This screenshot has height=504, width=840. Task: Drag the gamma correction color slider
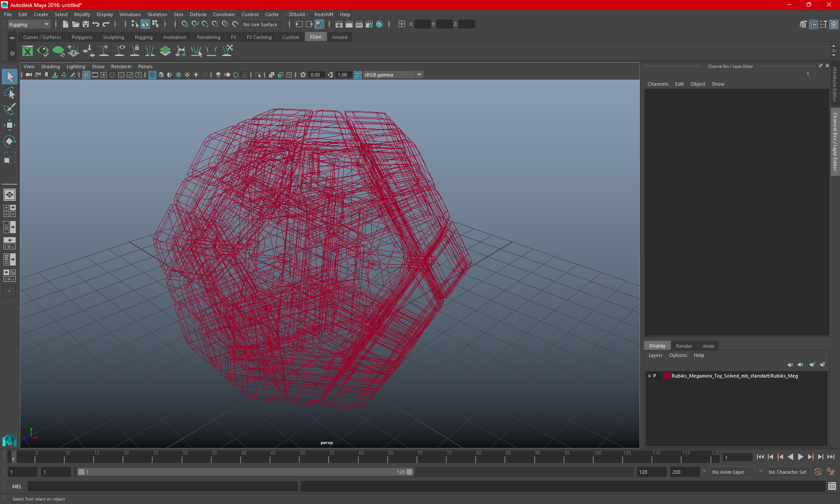pos(331,74)
